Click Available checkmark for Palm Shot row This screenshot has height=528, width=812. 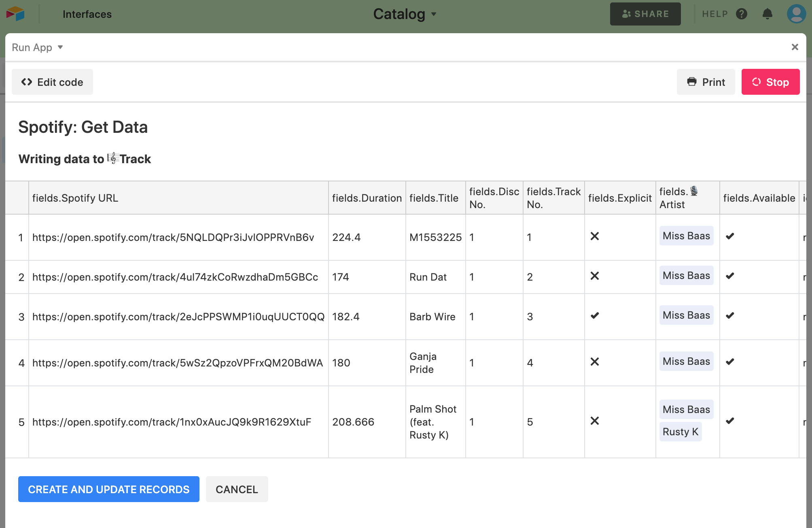[x=729, y=421]
